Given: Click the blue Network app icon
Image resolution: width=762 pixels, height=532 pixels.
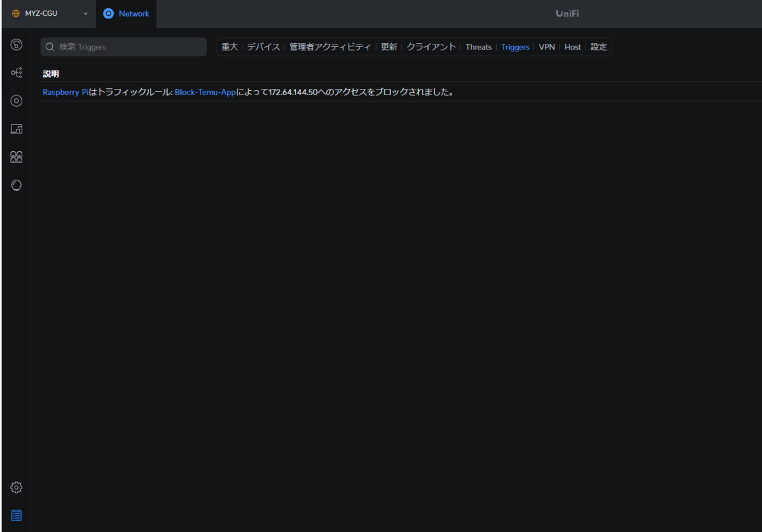Looking at the screenshot, I should pos(109,13).
